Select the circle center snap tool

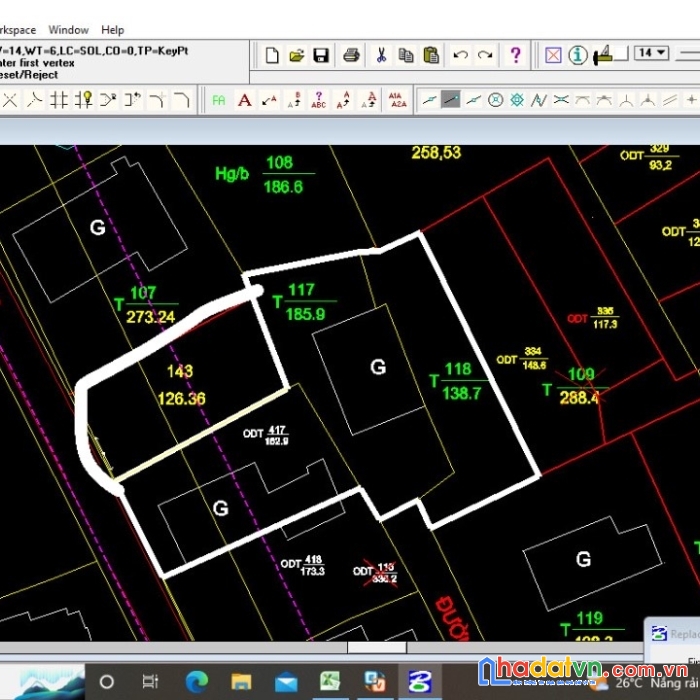tap(495, 100)
